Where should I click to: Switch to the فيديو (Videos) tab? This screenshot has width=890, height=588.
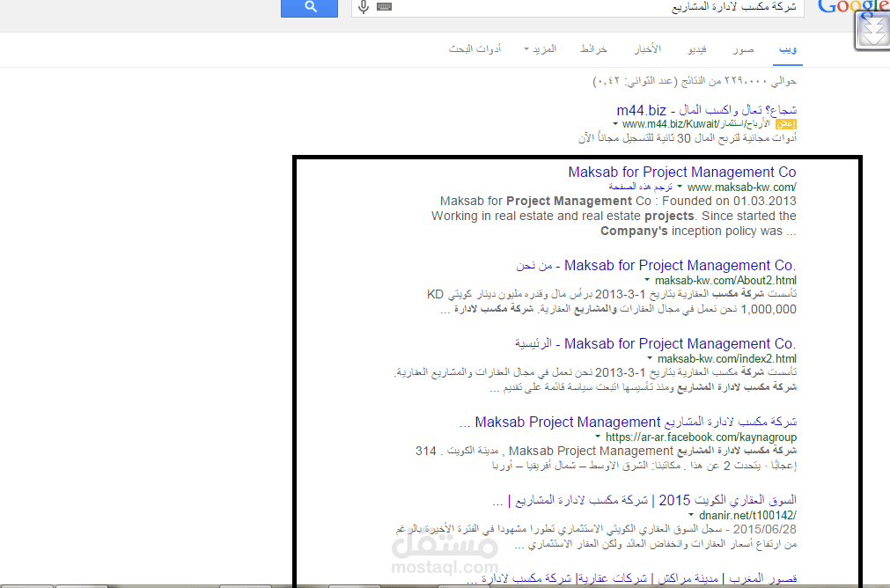click(x=697, y=49)
